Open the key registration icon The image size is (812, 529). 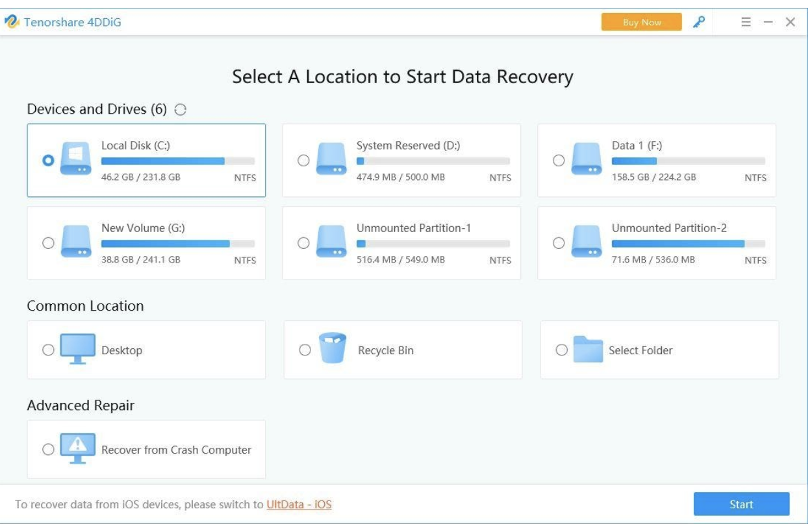[x=699, y=22]
